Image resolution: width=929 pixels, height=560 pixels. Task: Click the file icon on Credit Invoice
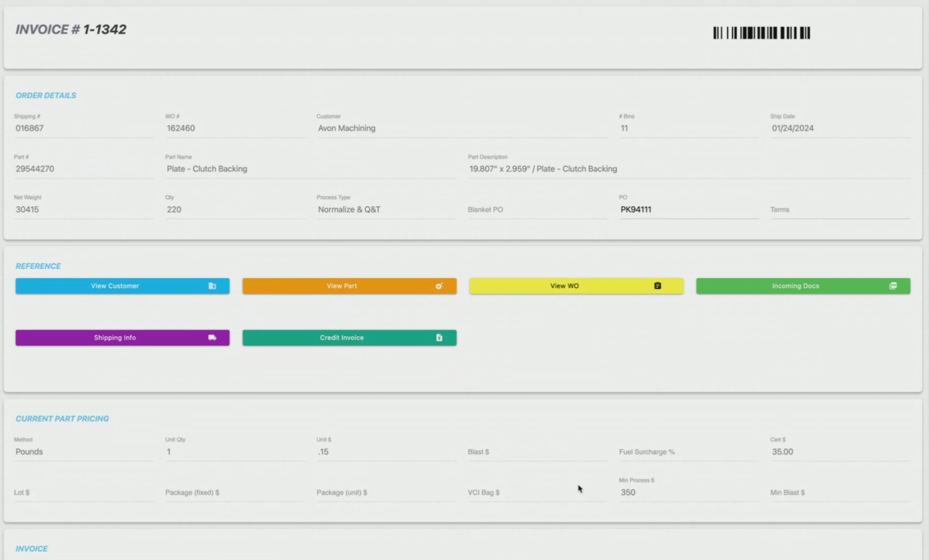439,337
